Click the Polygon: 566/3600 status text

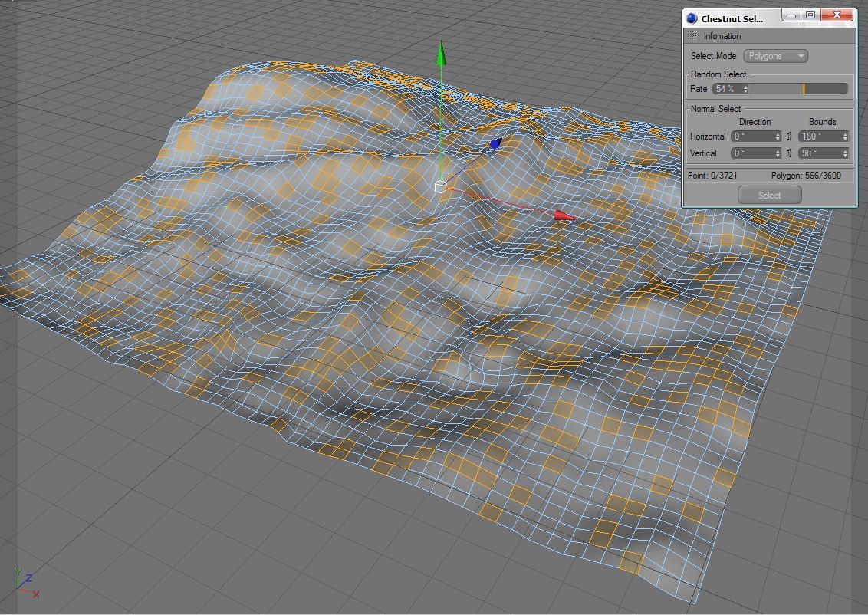[806, 176]
